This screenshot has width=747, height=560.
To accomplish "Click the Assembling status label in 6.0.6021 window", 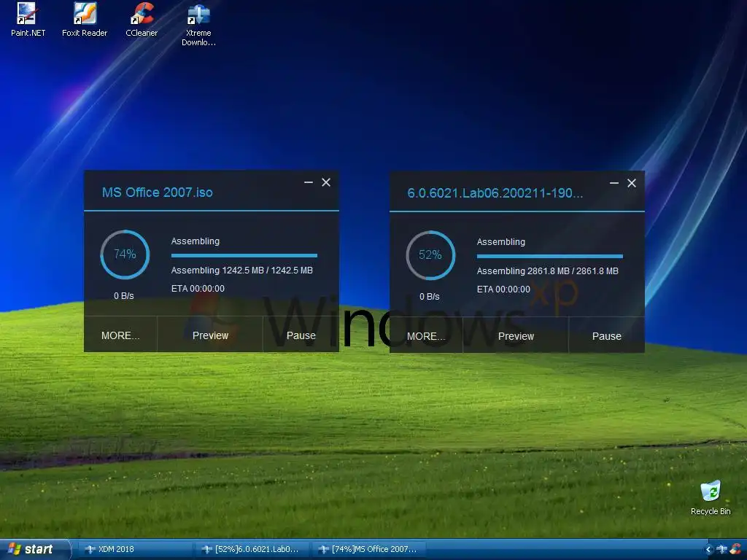I will coord(501,242).
